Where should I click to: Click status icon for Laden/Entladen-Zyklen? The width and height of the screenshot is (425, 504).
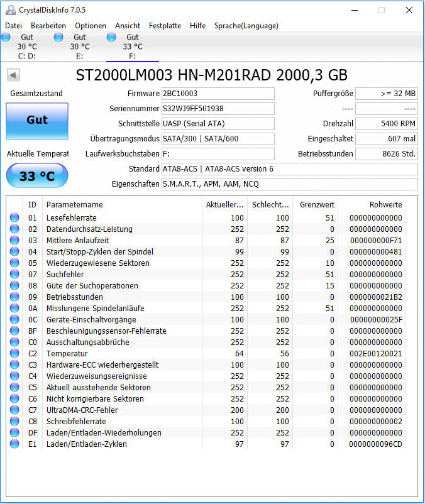coord(14,444)
